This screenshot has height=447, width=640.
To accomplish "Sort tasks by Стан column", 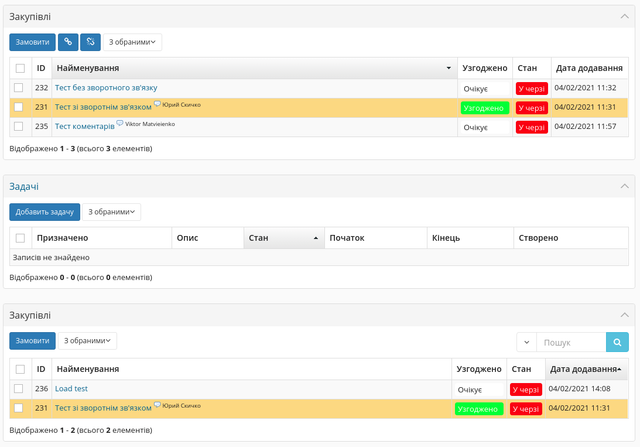I will tap(284, 238).
